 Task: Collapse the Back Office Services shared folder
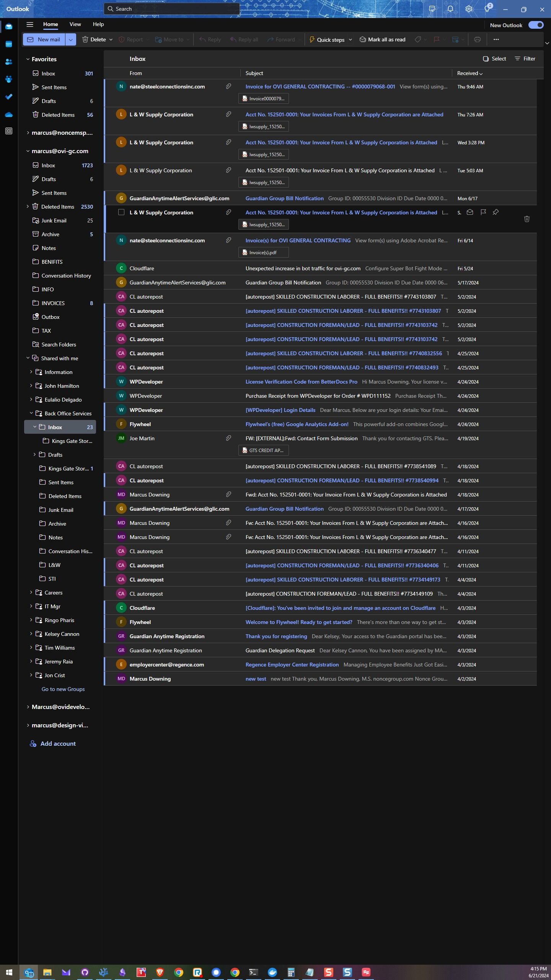click(31, 413)
